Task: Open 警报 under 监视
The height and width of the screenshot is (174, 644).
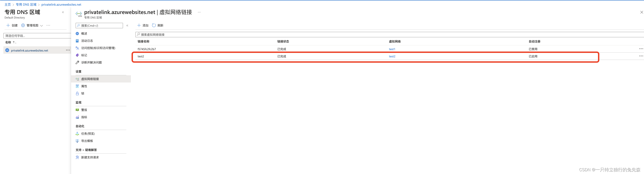Action: (84, 110)
